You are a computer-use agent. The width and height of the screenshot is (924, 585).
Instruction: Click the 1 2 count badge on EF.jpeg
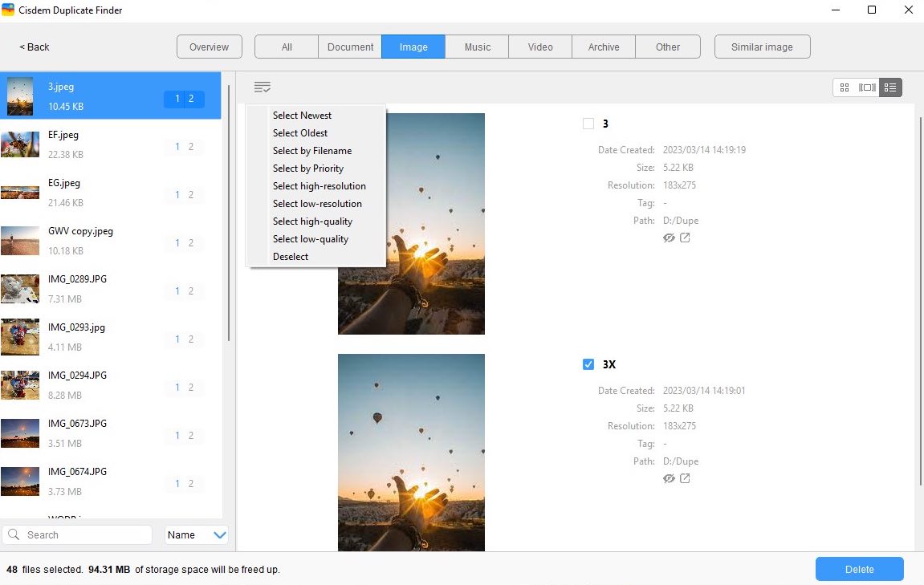point(184,147)
